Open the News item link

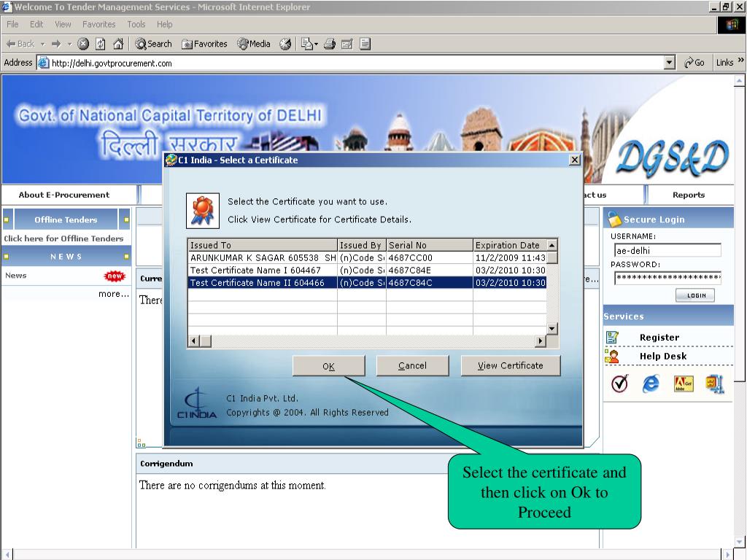click(x=16, y=275)
